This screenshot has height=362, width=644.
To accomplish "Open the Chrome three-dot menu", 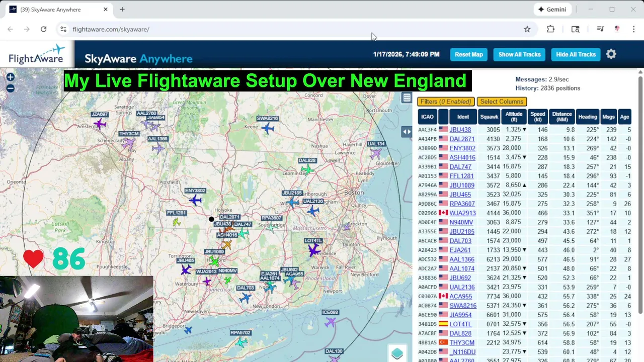I will [633, 29].
